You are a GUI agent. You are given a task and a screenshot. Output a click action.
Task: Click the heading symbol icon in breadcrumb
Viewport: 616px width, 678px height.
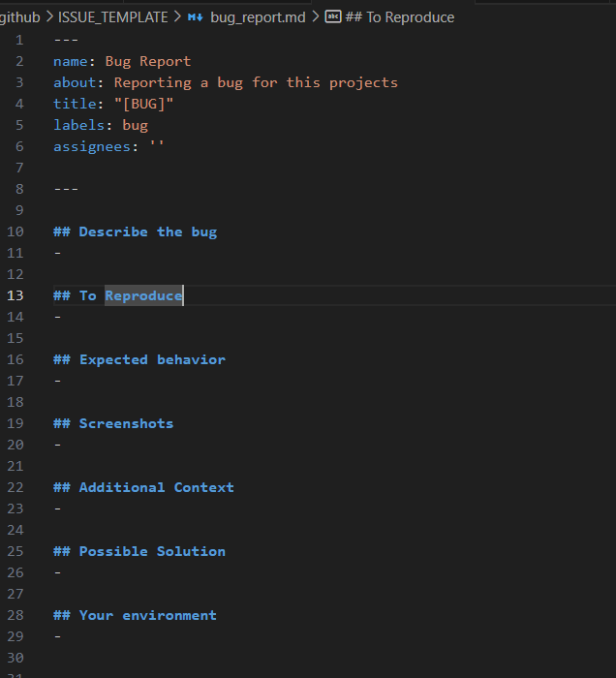click(x=333, y=16)
